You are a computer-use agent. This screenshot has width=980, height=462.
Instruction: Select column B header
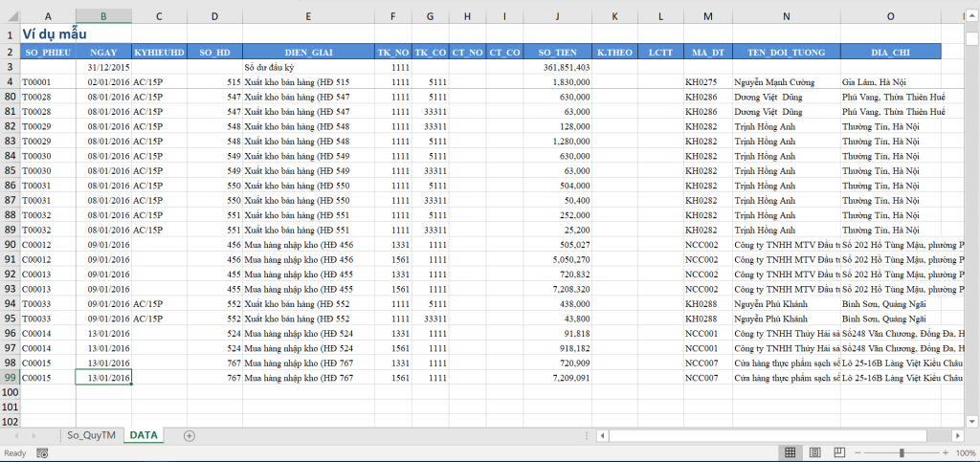pyautogui.click(x=103, y=15)
